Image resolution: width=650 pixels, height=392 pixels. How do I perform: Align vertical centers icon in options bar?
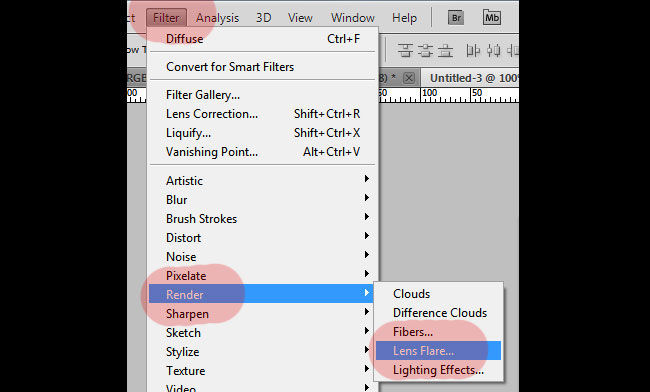coord(425,50)
